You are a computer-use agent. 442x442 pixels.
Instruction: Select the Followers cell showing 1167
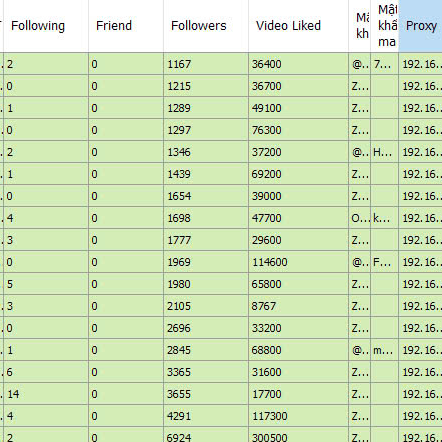pyautogui.click(x=206, y=64)
